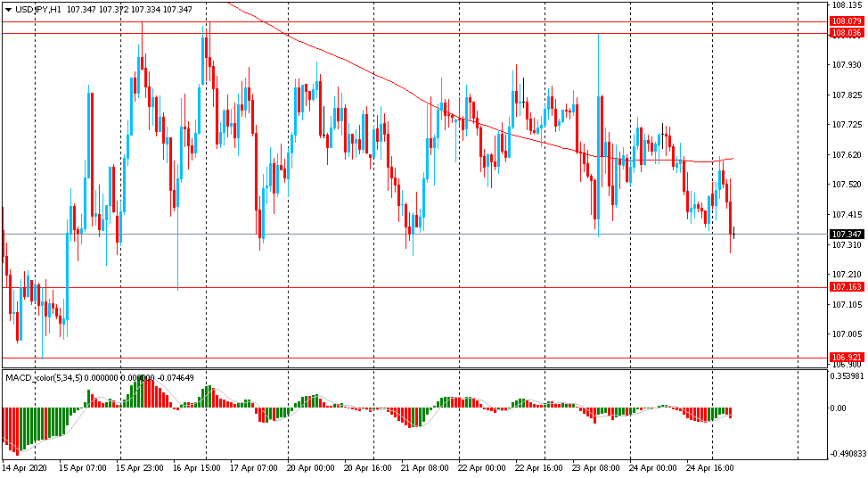Click the 22 Apr 00:00 time label
The image size is (868, 478).
click(481, 468)
